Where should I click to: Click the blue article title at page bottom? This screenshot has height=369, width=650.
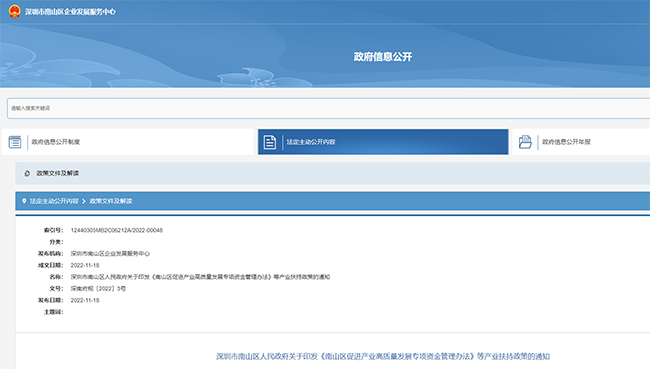click(x=383, y=356)
